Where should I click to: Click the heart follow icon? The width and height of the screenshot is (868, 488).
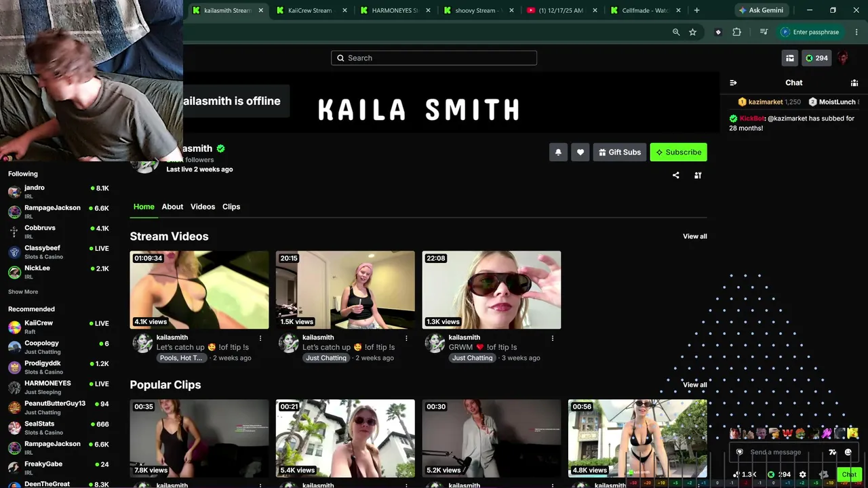coord(580,152)
